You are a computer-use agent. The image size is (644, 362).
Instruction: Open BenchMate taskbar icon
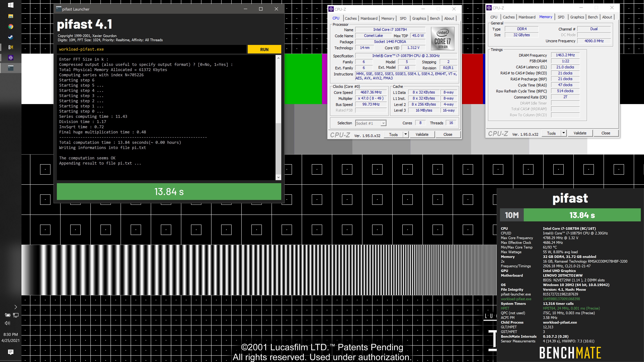tap(11, 47)
